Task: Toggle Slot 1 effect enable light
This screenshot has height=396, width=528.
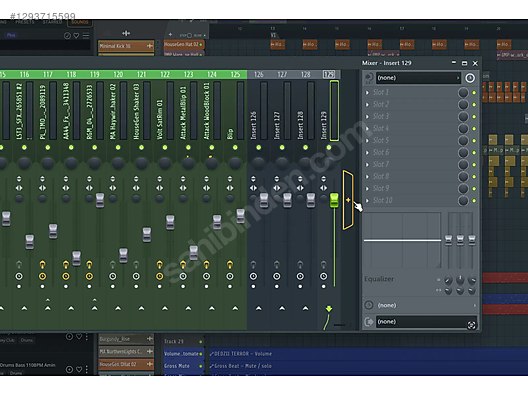Action: tap(474, 93)
